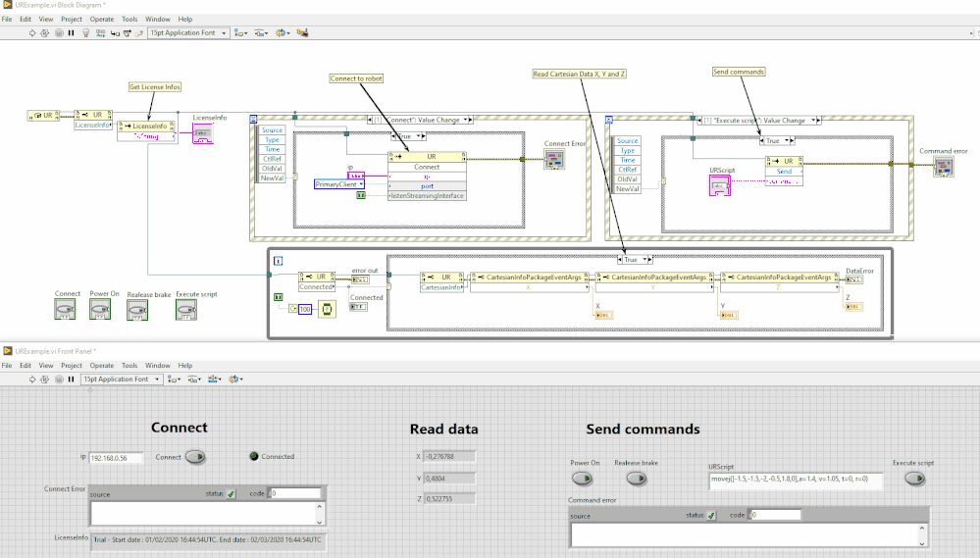Viewport: 980px width, 558px height.
Task: Click the Realease brake button
Action: pyautogui.click(x=638, y=479)
